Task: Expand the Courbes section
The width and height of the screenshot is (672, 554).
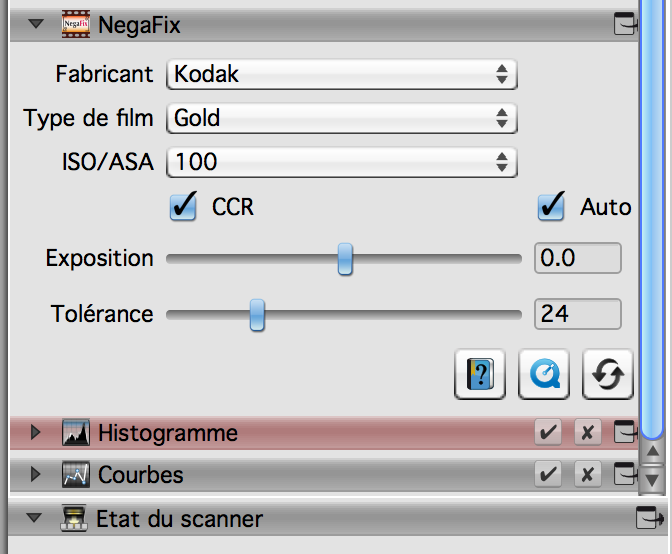Action: (37, 474)
